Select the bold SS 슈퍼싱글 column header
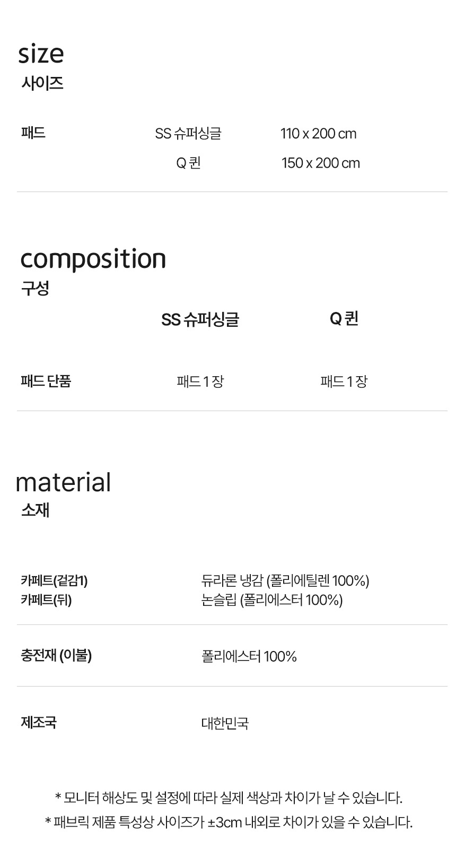Viewport: 456px width, 868px height. (x=200, y=319)
